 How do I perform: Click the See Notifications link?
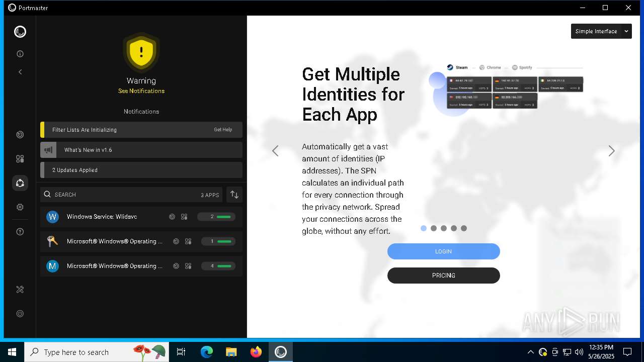(141, 91)
